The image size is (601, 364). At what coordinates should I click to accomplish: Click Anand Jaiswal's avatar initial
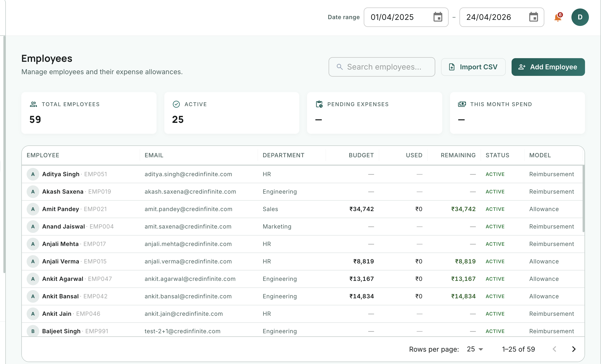pos(33,226)
